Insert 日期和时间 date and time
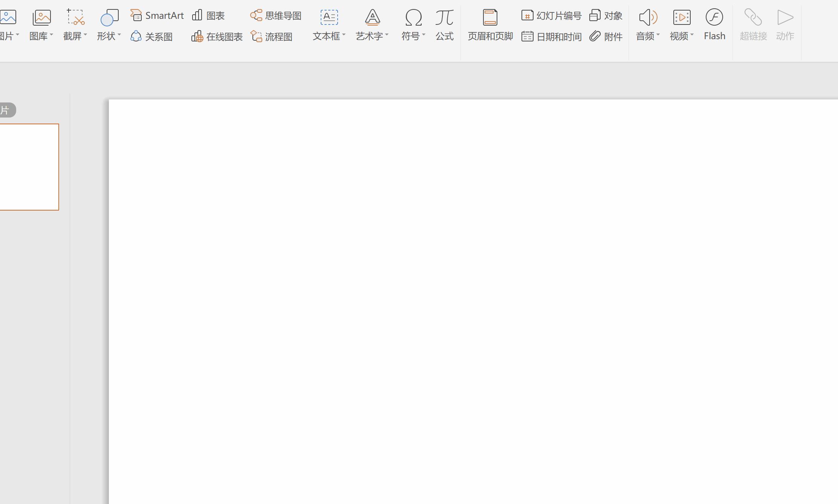This screenshot has height=504, width=838. tap(552, 37)
